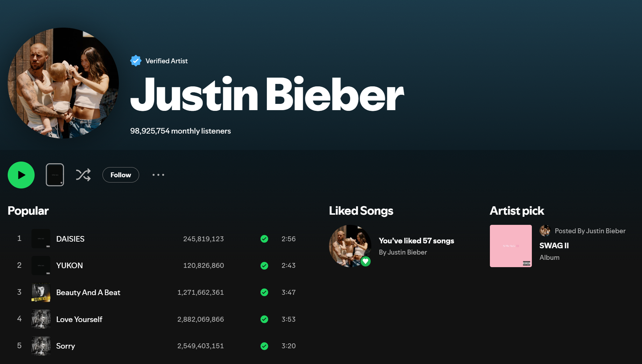The height and width of the screenshot is (364, 642).
Task: Click the Follow button
Action: (x=121, y=175)
